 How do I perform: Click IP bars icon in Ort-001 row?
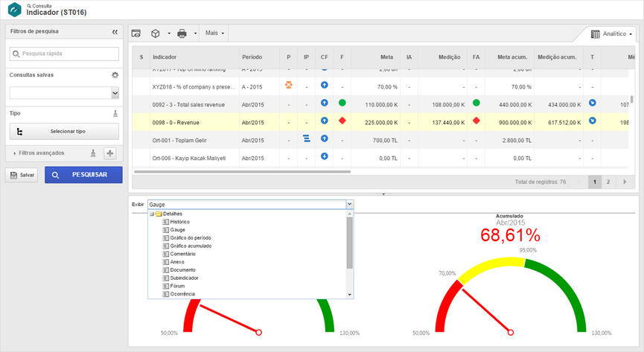click(307, 138)
